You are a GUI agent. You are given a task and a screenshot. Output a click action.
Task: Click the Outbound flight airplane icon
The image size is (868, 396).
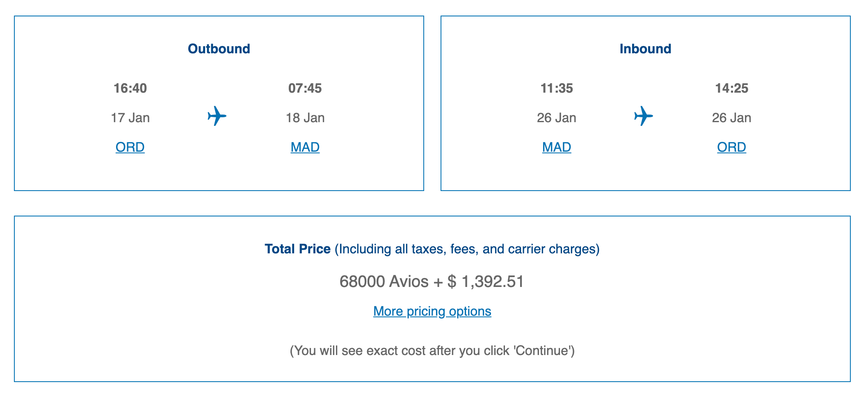point(217,116)
